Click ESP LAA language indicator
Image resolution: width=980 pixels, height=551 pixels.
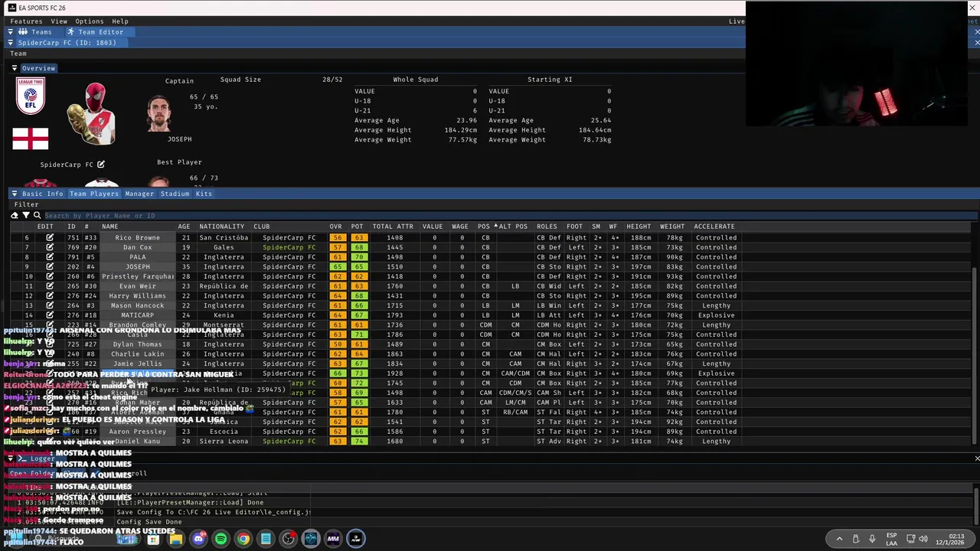coord(891,539)
